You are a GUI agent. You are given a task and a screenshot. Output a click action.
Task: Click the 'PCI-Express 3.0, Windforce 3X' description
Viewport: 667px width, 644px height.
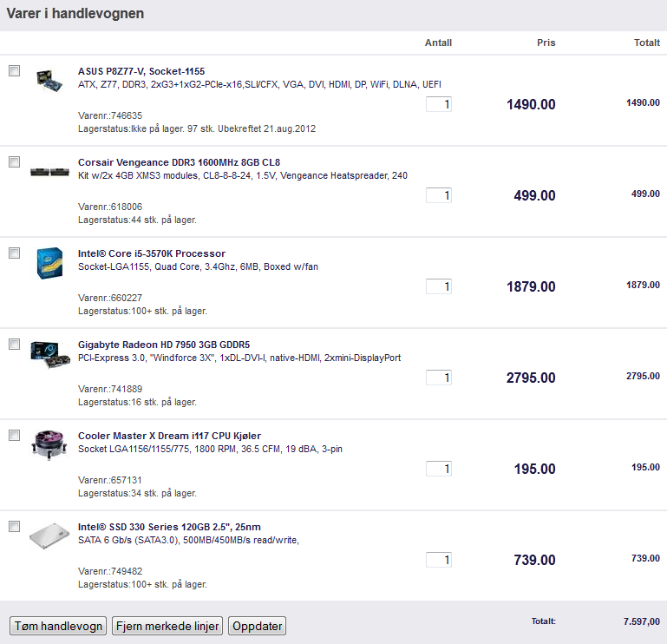coord(239,358)
